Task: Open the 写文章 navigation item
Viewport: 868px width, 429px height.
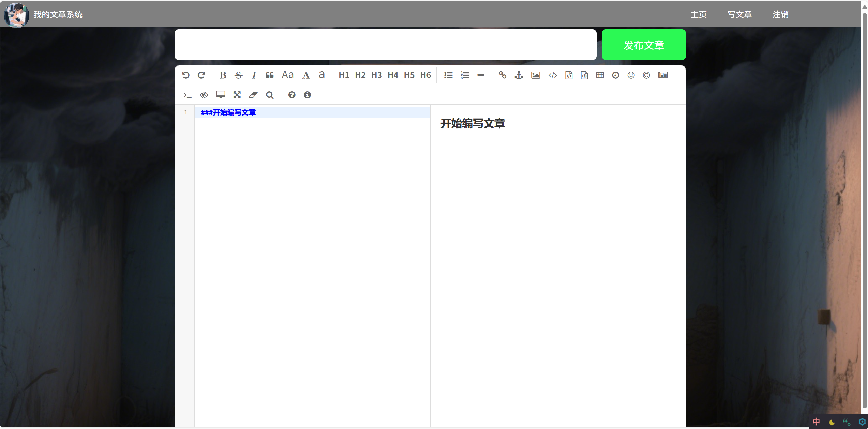Action: [x=739, y=14]
